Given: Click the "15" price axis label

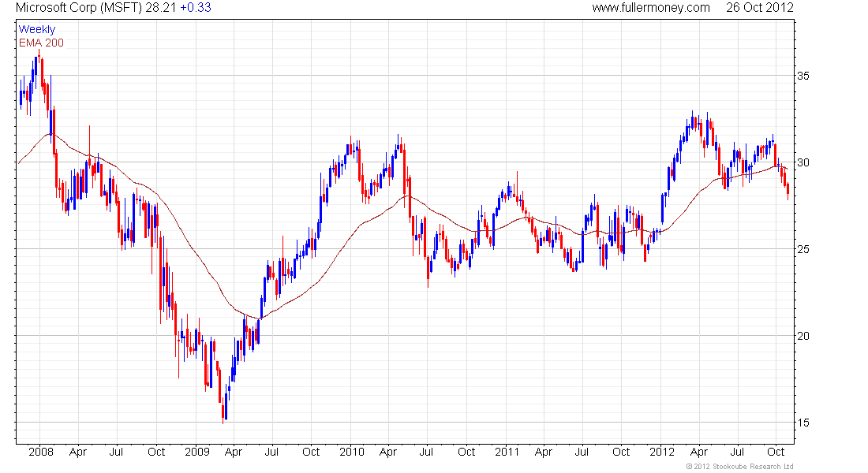Looking at the screenshot, I should pyautogui.click(x=803, y=423).
